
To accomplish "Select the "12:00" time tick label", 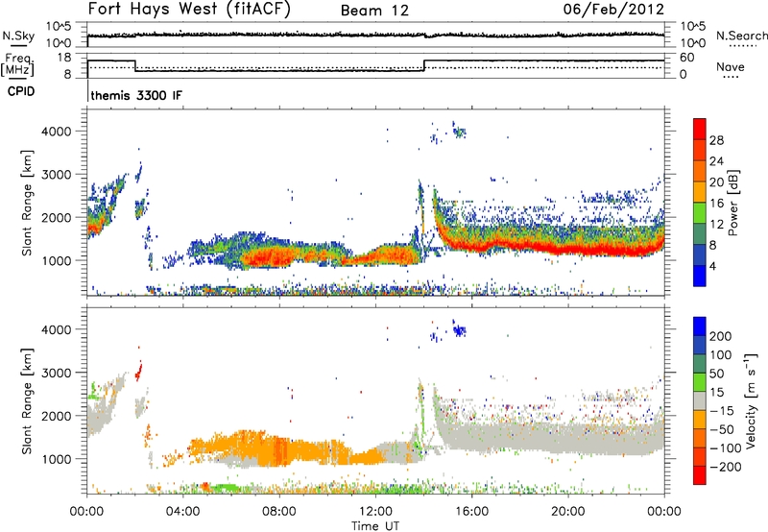I will tap(375, 512).
